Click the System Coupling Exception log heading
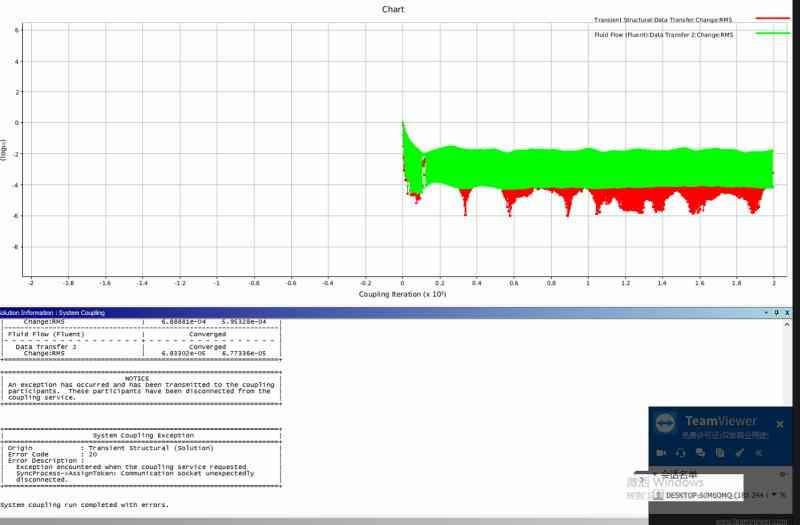This screenshot has width=800, height=525. pos(141,436)
